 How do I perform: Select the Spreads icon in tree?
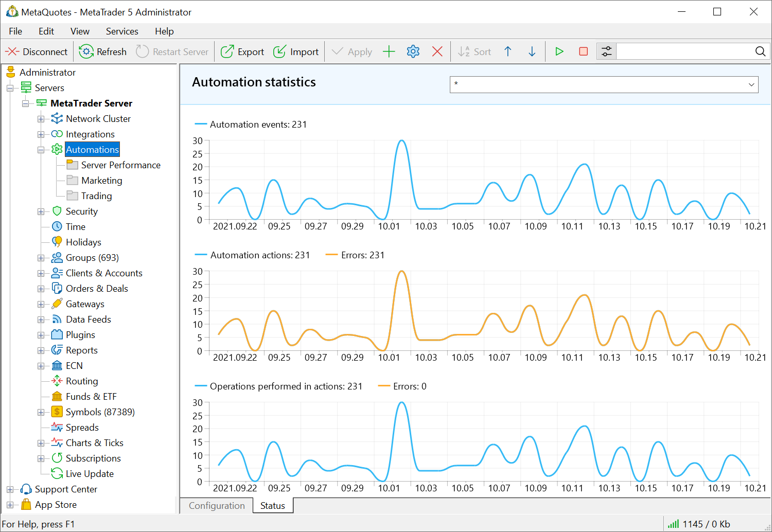point(57,428)
